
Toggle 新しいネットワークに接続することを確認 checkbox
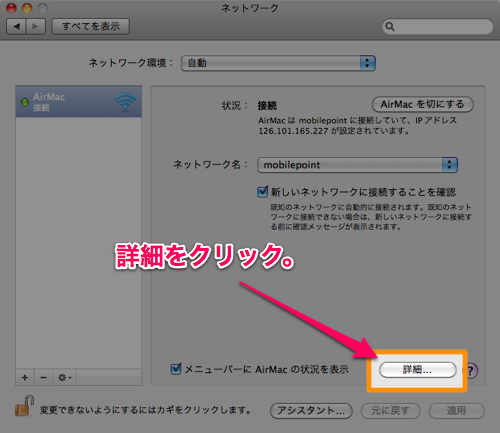pyautogui.click(x=262, y=192)
